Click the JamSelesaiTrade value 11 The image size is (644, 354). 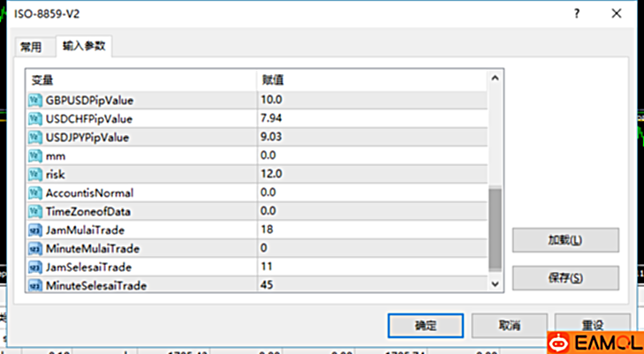tap(369, 267)
